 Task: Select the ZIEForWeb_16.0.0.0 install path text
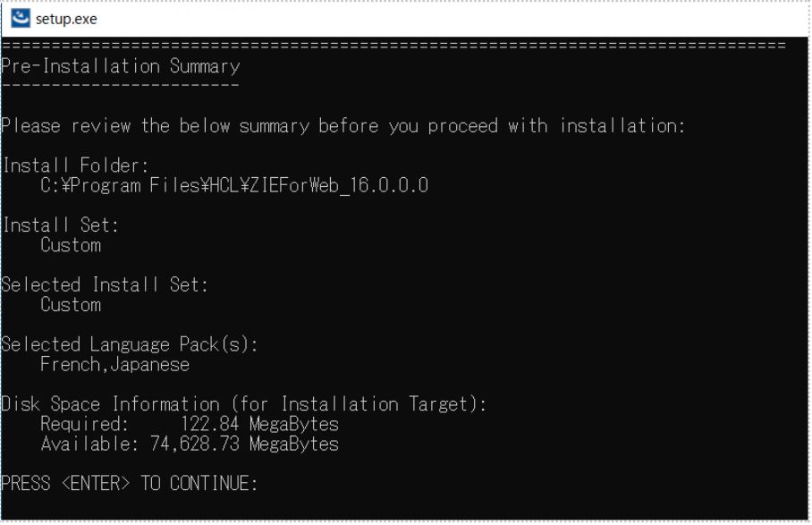point(234,185)
